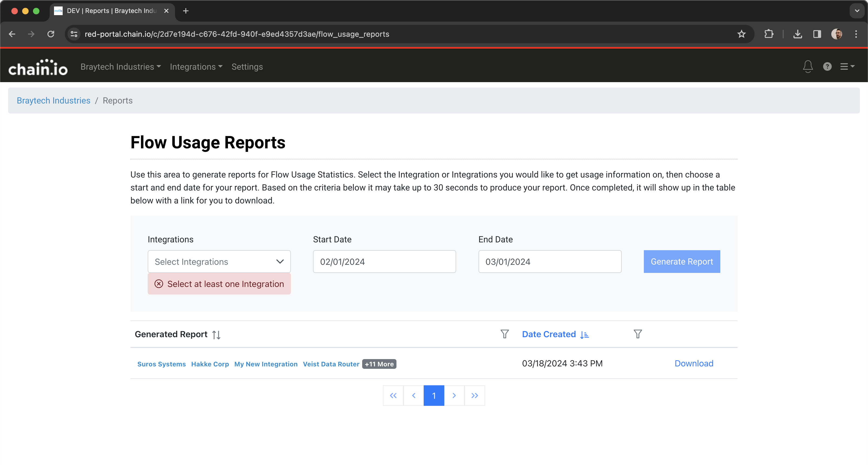Go to Settings in navbar
The width and height of the screenshot is (868, 465).
coord(247,67)
